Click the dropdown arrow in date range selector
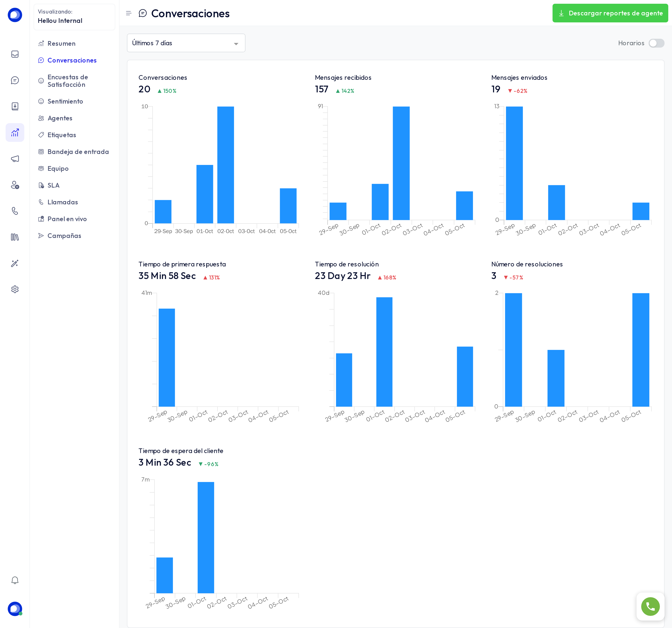 click(236, 44)
